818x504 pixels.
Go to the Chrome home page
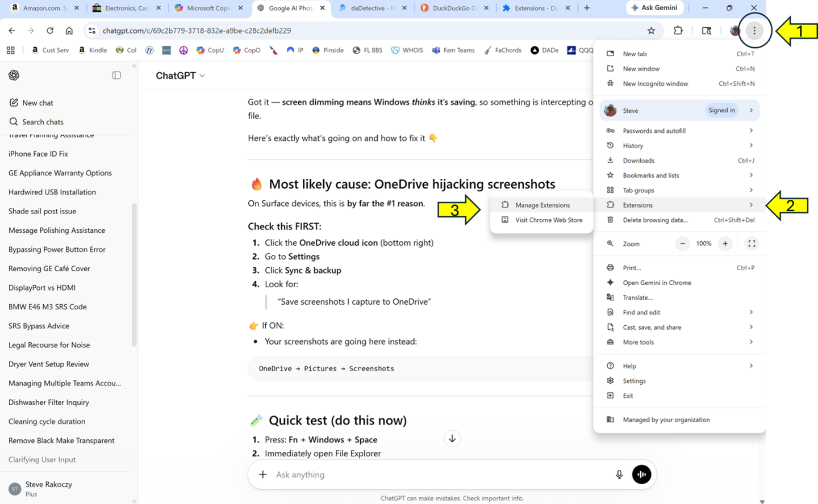tap(69, 31)
